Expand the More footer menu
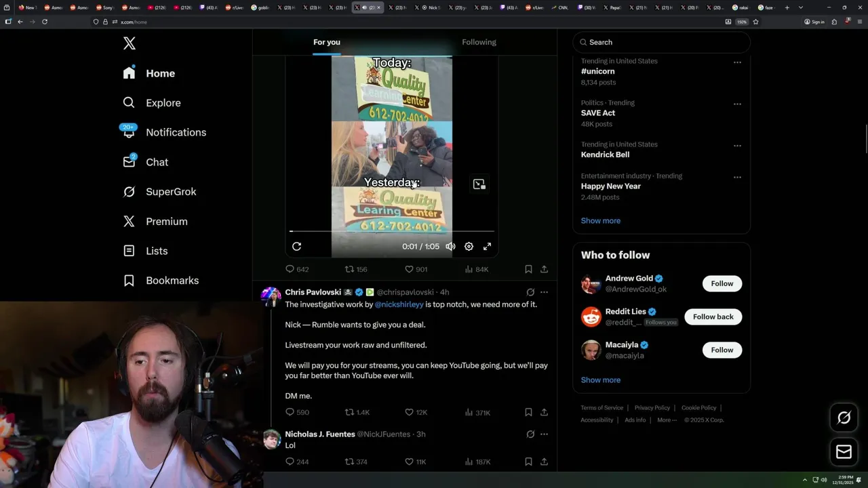This screenshot has width=868, height=488. pyautogui.click(x=666, y=420)
